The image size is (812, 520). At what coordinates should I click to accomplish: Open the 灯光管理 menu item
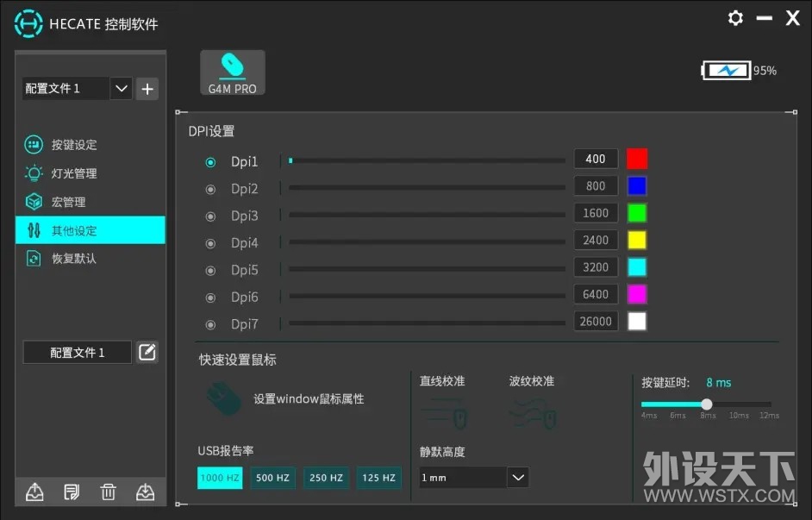(91, 173)
